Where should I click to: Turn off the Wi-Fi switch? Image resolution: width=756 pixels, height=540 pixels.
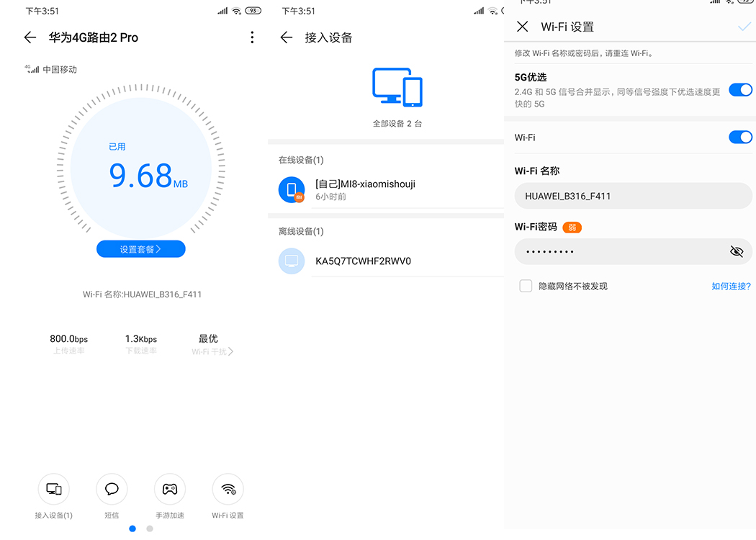740,137
